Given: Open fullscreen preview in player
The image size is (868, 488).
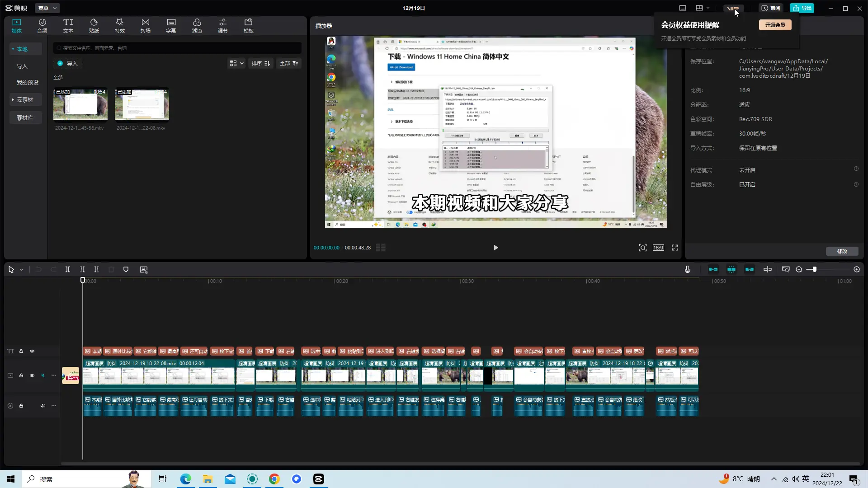Looking at the screenshot, I should [675, 248].
